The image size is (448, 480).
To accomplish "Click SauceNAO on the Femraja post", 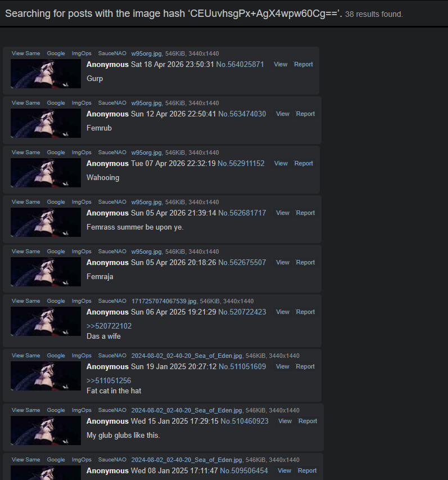I will (x=112, y=252).
